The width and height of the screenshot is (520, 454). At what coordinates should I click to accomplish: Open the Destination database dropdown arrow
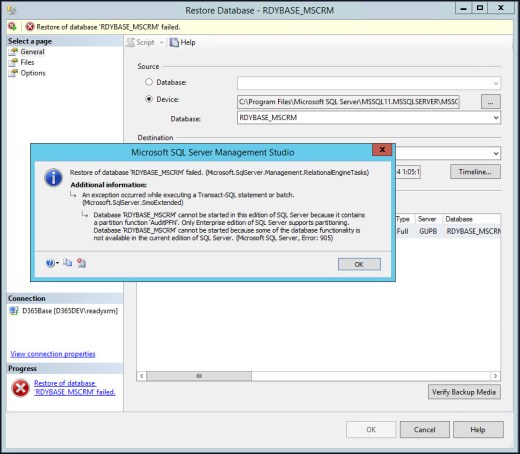point(496,153)
